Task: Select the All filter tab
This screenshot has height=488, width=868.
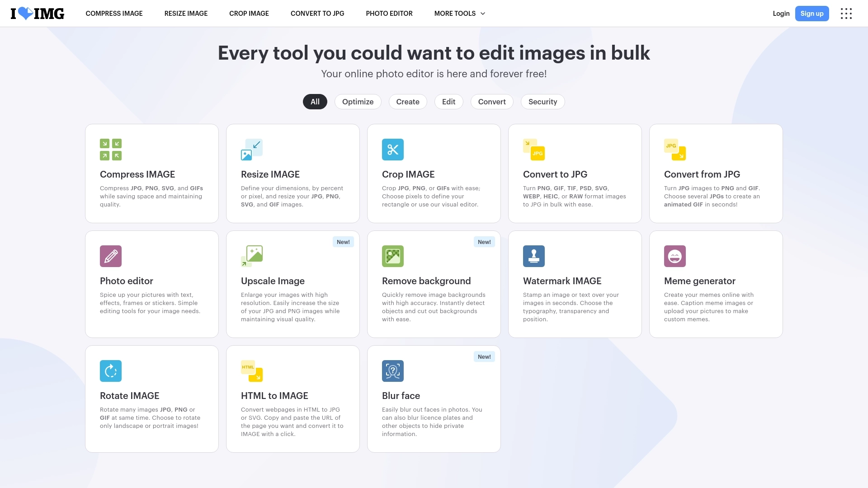Action: click(315, 102)
